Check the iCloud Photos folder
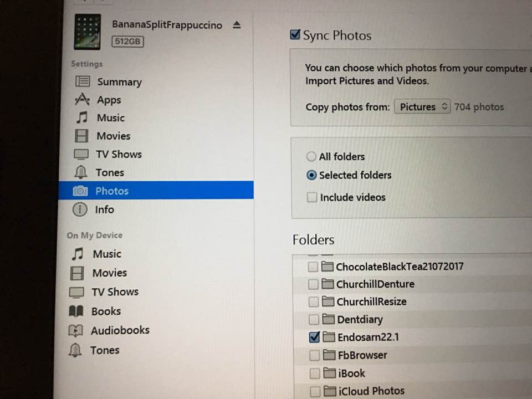Viewport: 532px width, 399px height. (x=315, y=391)
